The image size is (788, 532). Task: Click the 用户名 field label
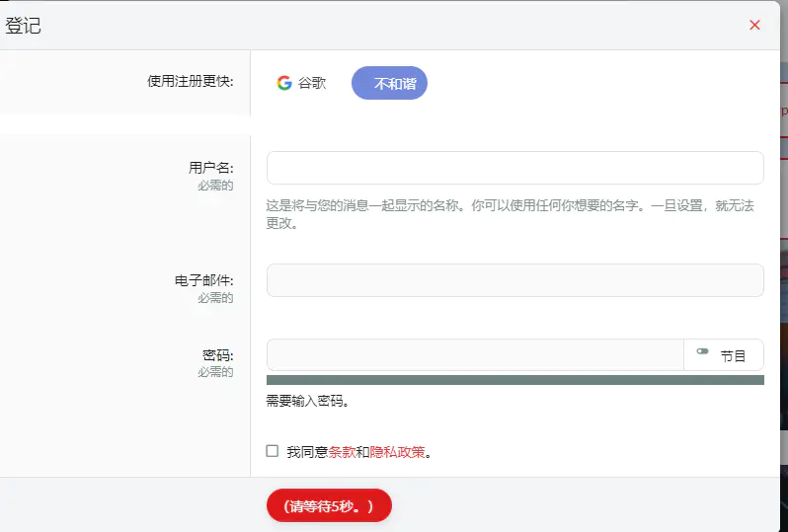(x=210, y=168)
